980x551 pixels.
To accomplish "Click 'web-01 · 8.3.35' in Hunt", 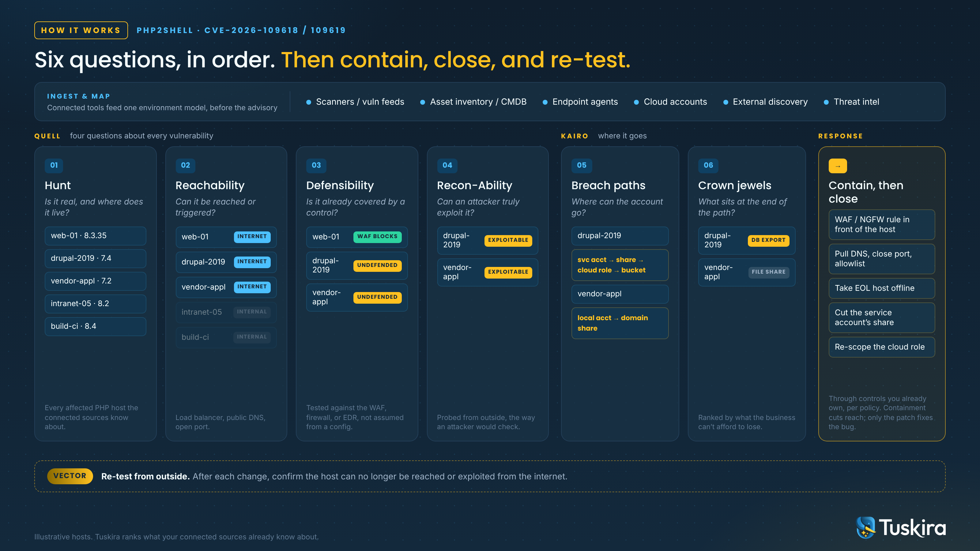I will coord(96,236).
